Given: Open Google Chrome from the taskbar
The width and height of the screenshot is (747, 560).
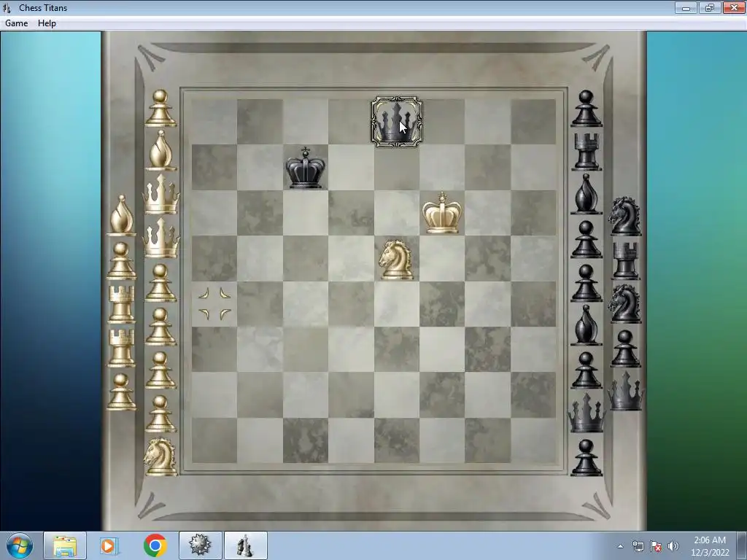Looking at the screenshot, I should click(x=155, y=545).
